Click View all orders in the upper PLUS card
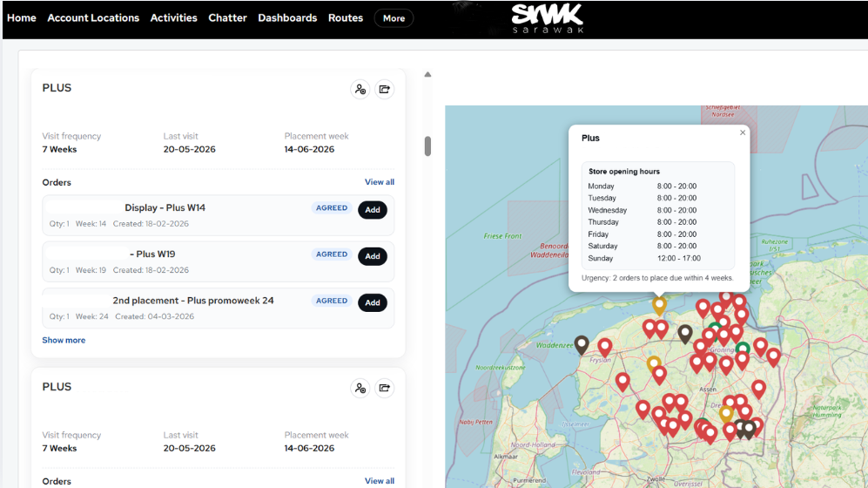This screenshot has height=488, width=868. tap(380, 182)
